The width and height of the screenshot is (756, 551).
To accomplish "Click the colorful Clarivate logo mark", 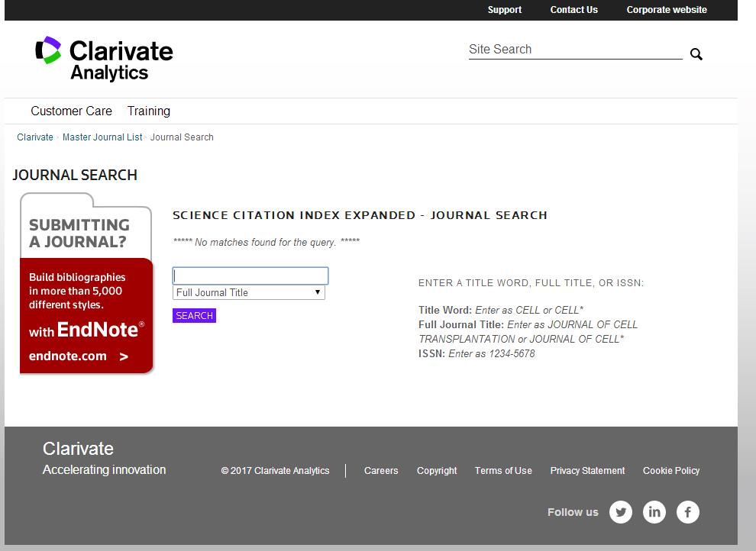I will [x=47, y=50].
